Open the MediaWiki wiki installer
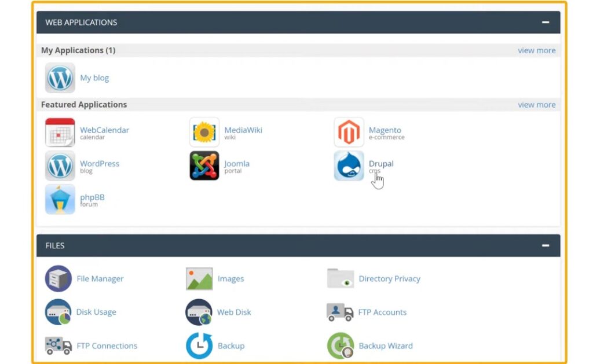Viewport: 593px width, 364px height. click(x=243, y=130)
